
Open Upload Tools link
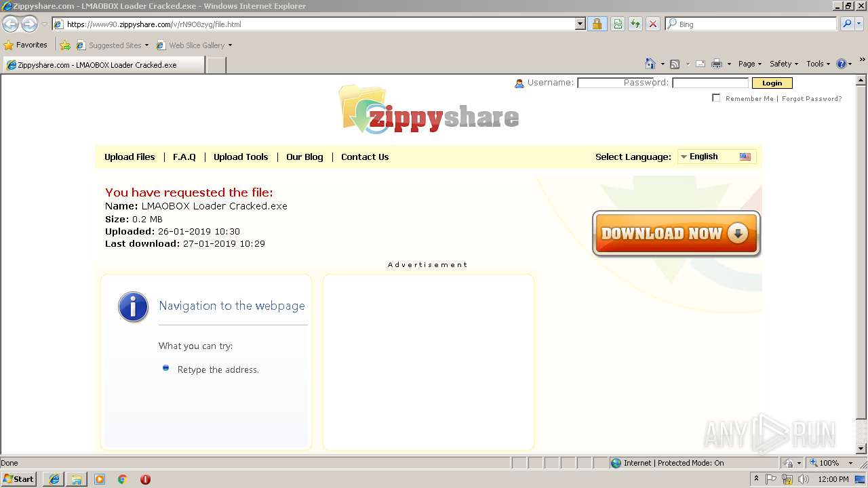(241, 157)
